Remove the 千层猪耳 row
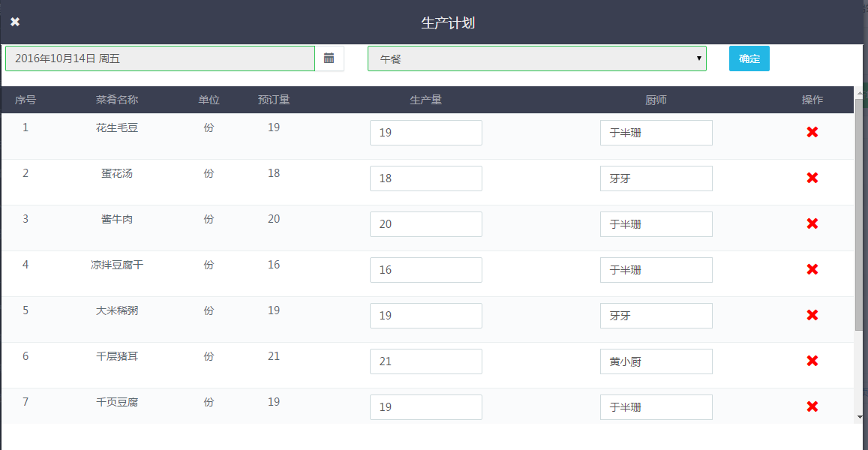This screenshot has height=450, width=868. (812, 361)
